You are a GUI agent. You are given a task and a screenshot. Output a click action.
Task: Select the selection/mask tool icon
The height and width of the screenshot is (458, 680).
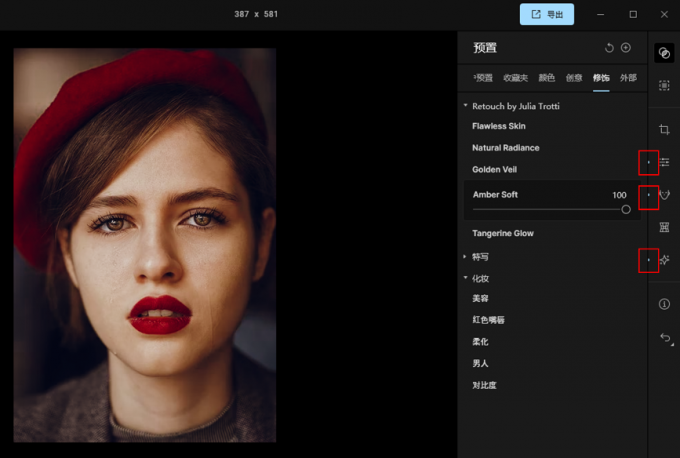pos(664,87)
